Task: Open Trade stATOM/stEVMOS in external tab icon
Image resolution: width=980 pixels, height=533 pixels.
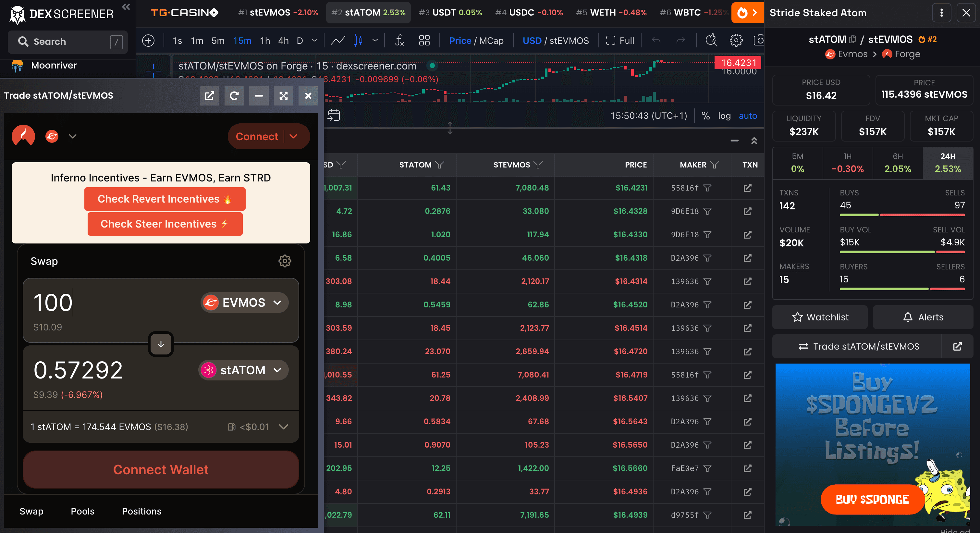Action: [957, 346]
